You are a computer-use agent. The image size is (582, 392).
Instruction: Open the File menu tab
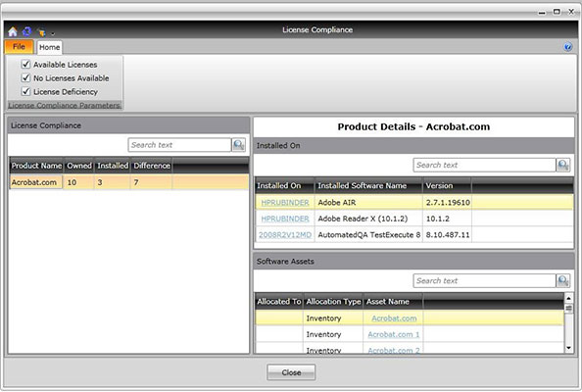point(19,47)
